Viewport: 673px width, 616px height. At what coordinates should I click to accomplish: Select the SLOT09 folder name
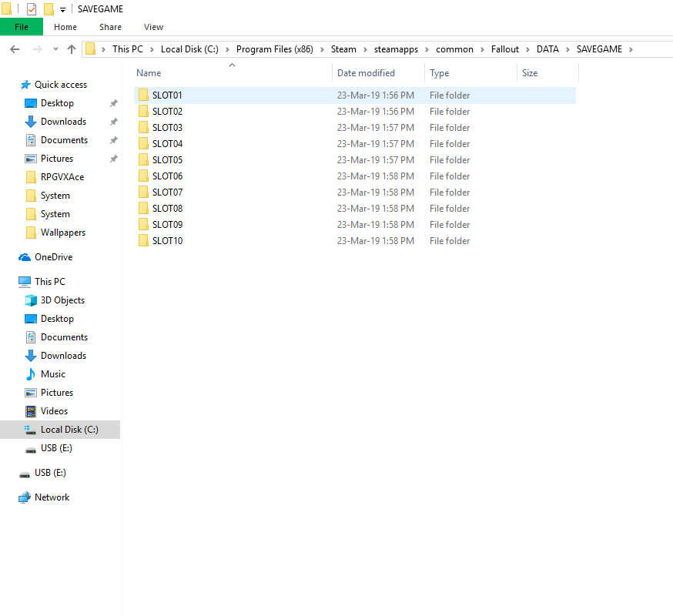click(167, 225)
